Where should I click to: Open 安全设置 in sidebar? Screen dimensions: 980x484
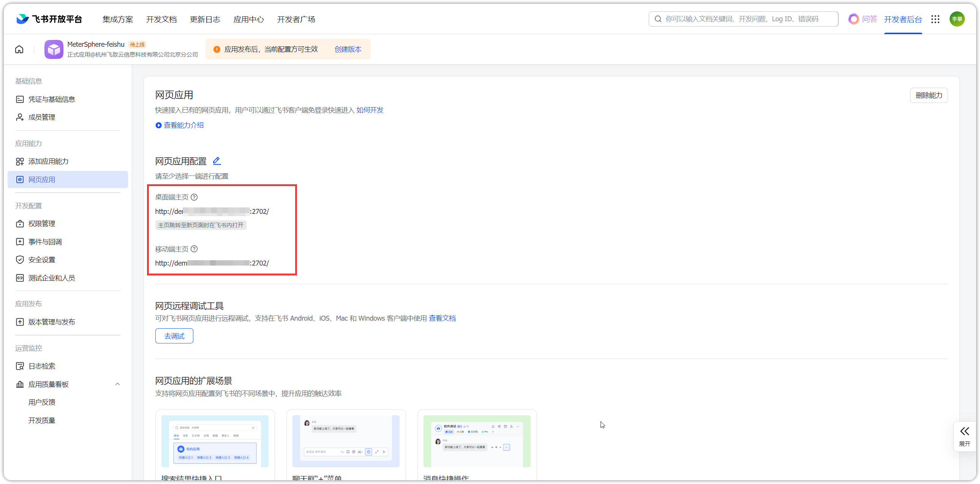(68, 260)
